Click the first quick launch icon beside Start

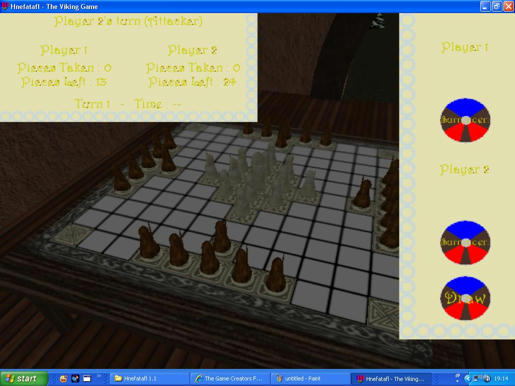(63, 379)
